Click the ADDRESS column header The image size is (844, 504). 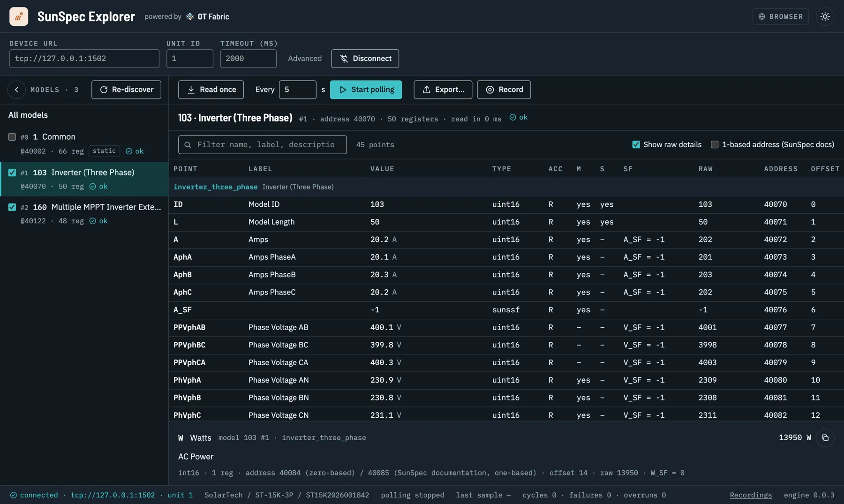781,169
